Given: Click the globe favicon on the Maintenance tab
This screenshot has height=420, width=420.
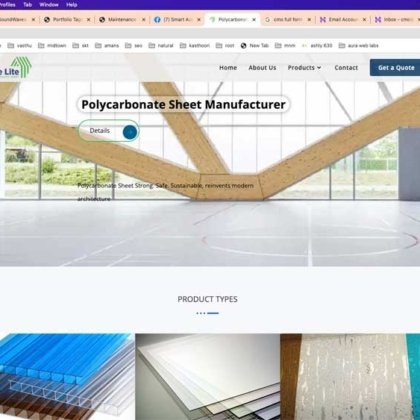Looking at the screenshot, I should tap(102, 20).
